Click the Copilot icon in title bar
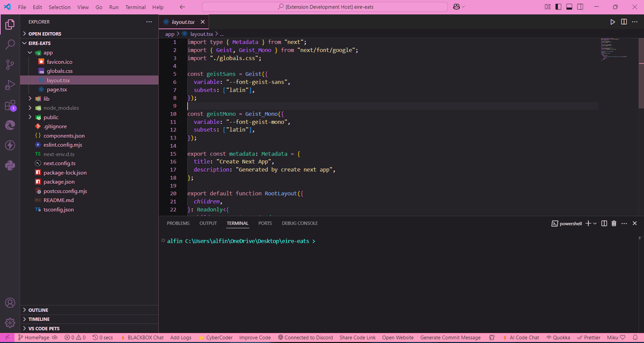Viewport: 644px width, 343px height. click(456, 7)
